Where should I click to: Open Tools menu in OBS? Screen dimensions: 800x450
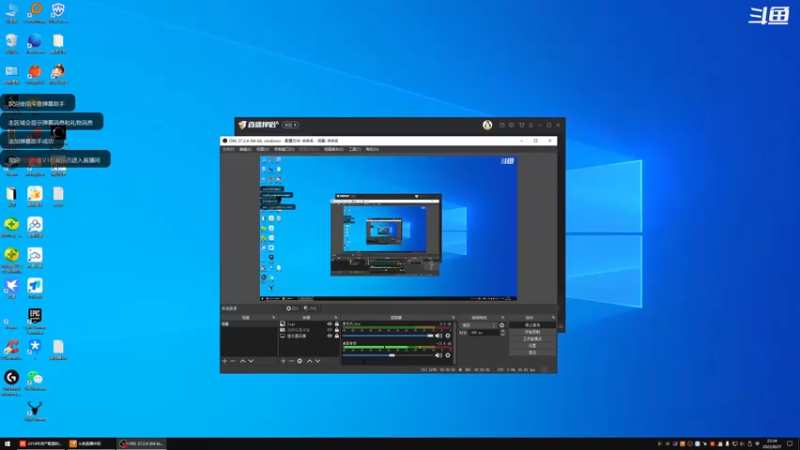coord(355,149)
